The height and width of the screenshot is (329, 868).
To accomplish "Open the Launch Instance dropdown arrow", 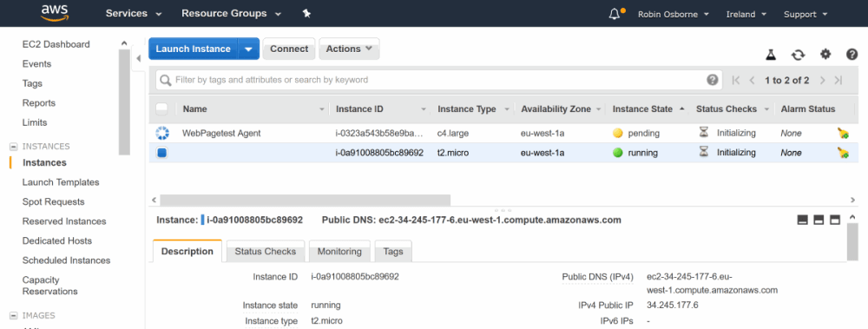I will tap(248, 49).
